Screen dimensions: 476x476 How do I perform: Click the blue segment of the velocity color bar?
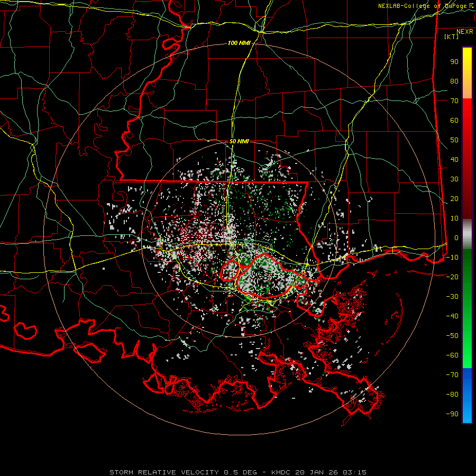click(467, 395)
